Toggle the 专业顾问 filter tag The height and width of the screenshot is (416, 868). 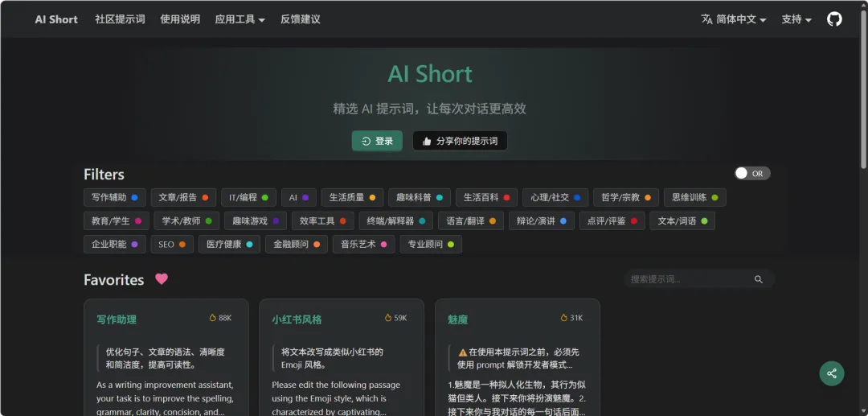(431, 245)
